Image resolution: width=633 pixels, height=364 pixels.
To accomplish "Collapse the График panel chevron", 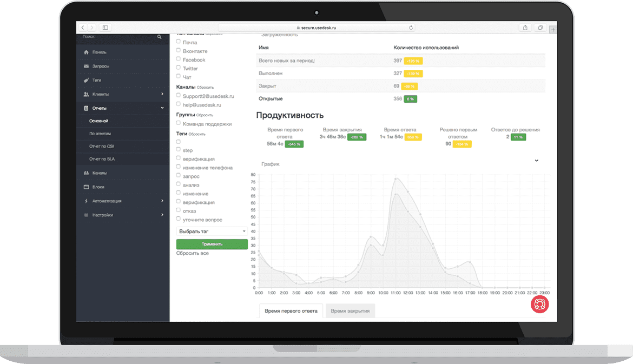I will coord(537,161).
